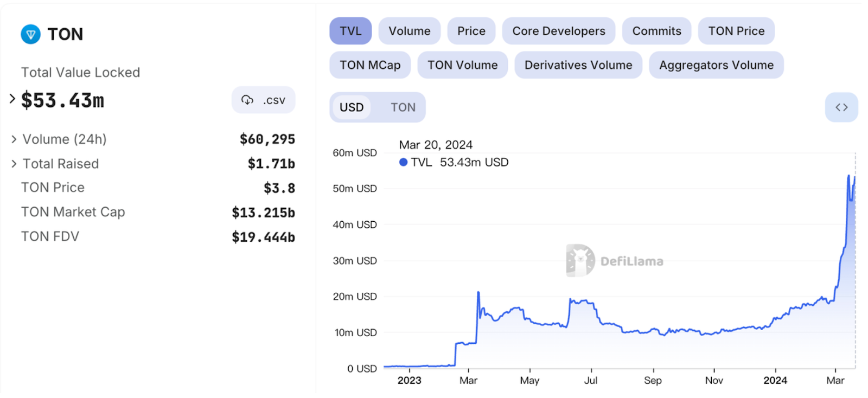Enable the TON MCap metric

click(x=370, y=65)
